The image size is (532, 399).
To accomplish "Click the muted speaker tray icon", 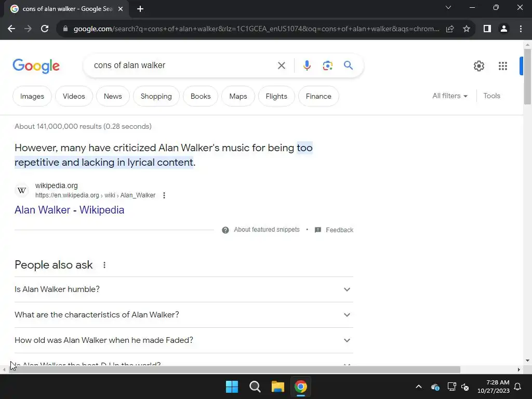I will 465,387.
